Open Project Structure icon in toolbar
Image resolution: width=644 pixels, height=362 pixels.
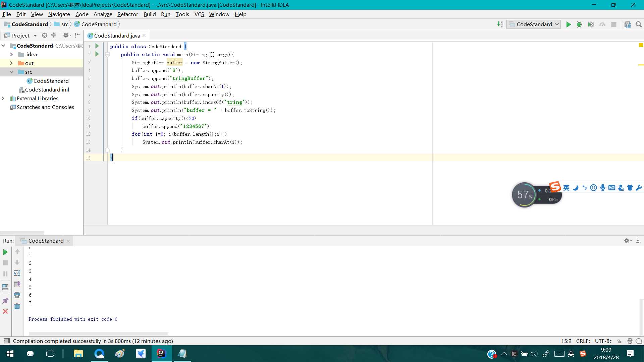coord(628,24)
